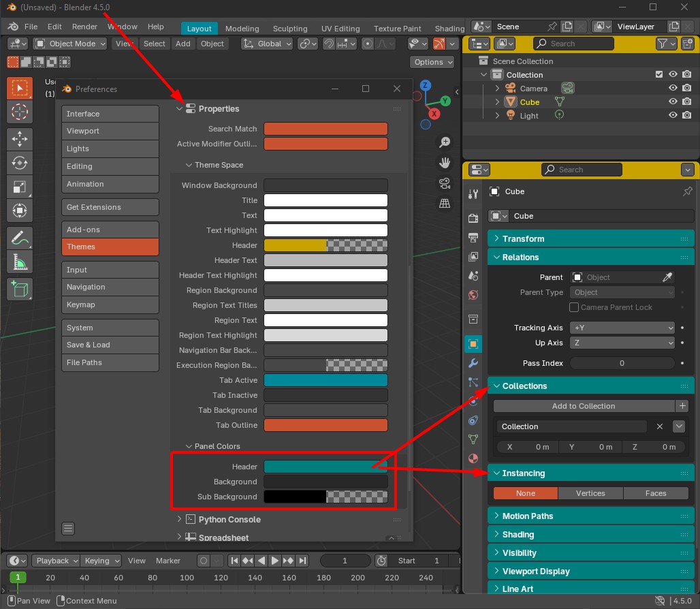Switch to UV Editing workspace tab
Viewport: 700px width, 609px height.
click(x=340, y=29)
